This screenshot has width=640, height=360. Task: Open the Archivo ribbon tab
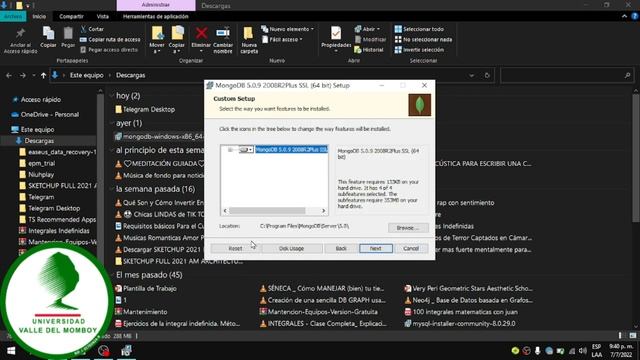point(13,16)
